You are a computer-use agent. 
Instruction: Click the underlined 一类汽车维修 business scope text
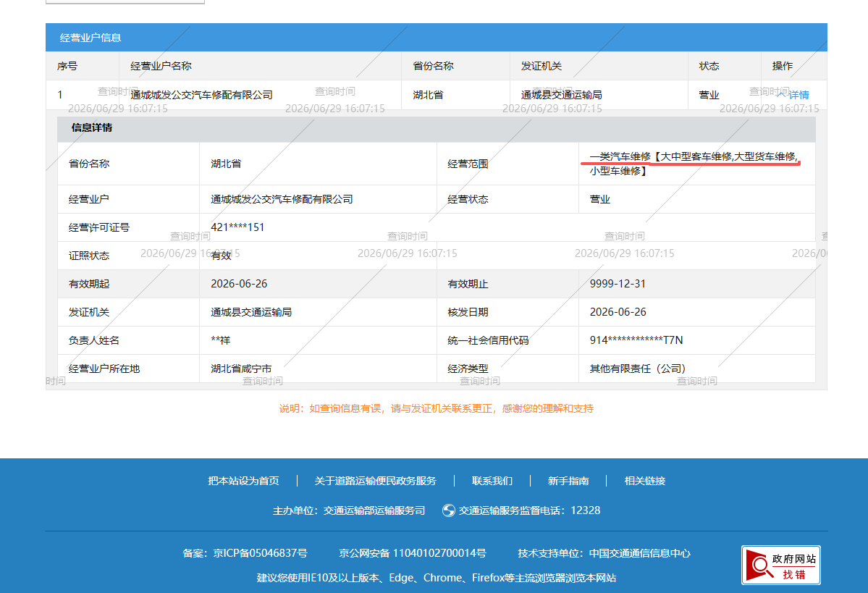pos(620,156)
